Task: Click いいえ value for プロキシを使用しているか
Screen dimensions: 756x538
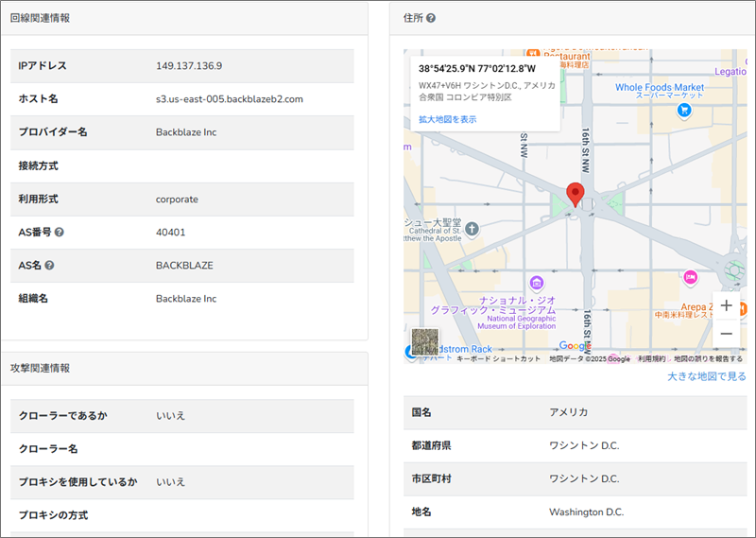Action: pyautogui.click(x=171, y=482)
